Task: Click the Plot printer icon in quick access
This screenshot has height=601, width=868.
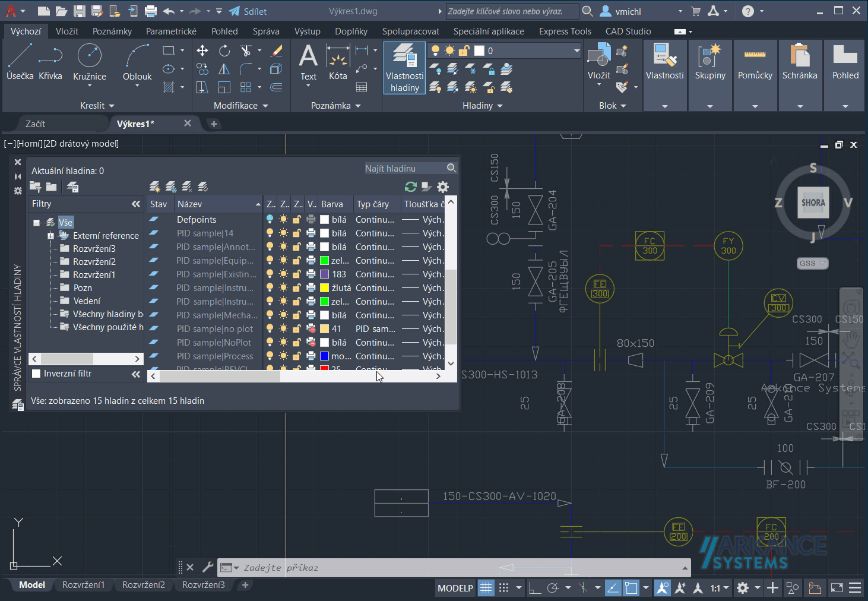Action: [x=151, y=11]
